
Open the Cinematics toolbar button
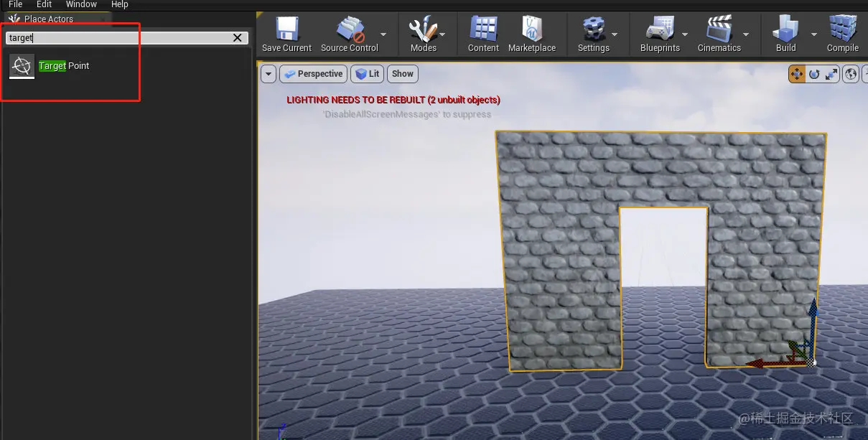point(719,34)
